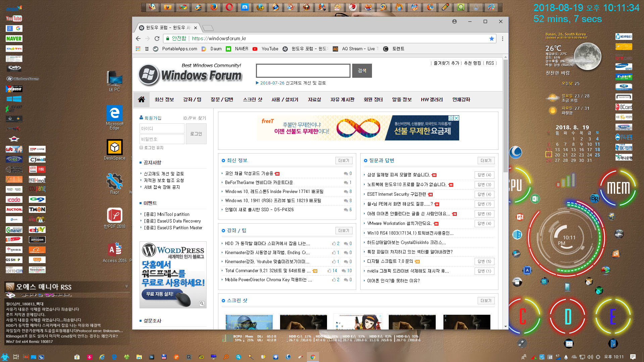Reload the Windows Forum page

157,39
